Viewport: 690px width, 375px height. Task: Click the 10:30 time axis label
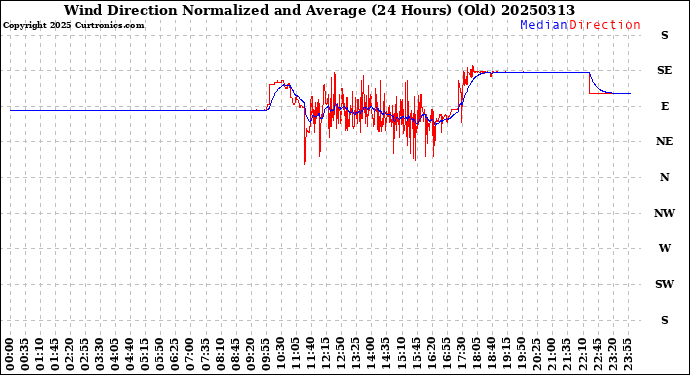pyautogui.click(x=280, y=354)
